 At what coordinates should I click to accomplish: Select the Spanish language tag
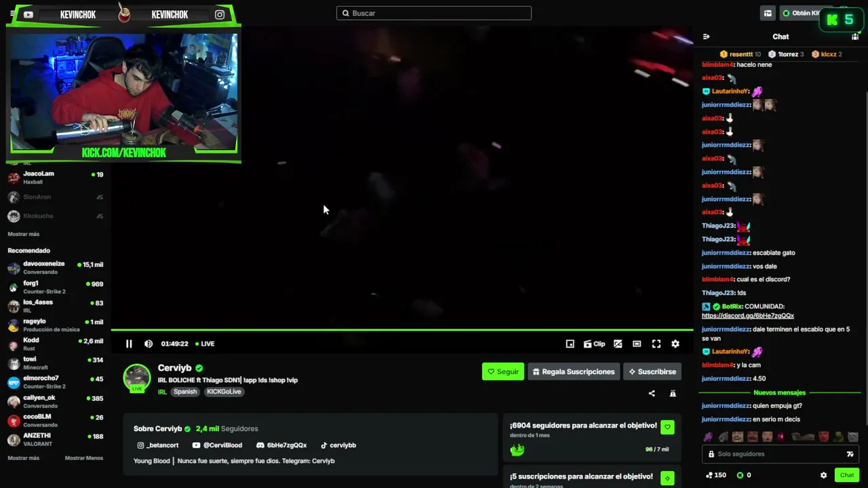coord(185,392)
